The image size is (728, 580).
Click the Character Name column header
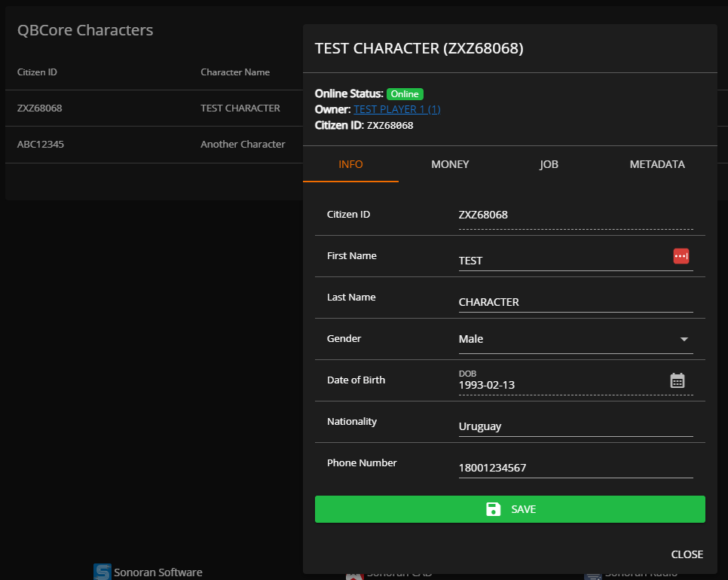[235, 72]
